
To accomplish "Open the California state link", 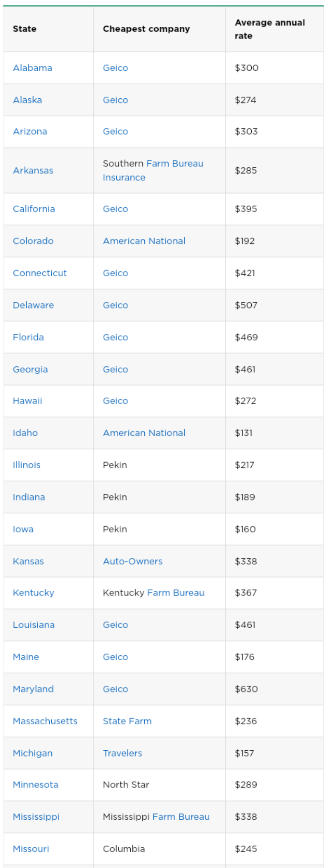I will tap(34, 209).
